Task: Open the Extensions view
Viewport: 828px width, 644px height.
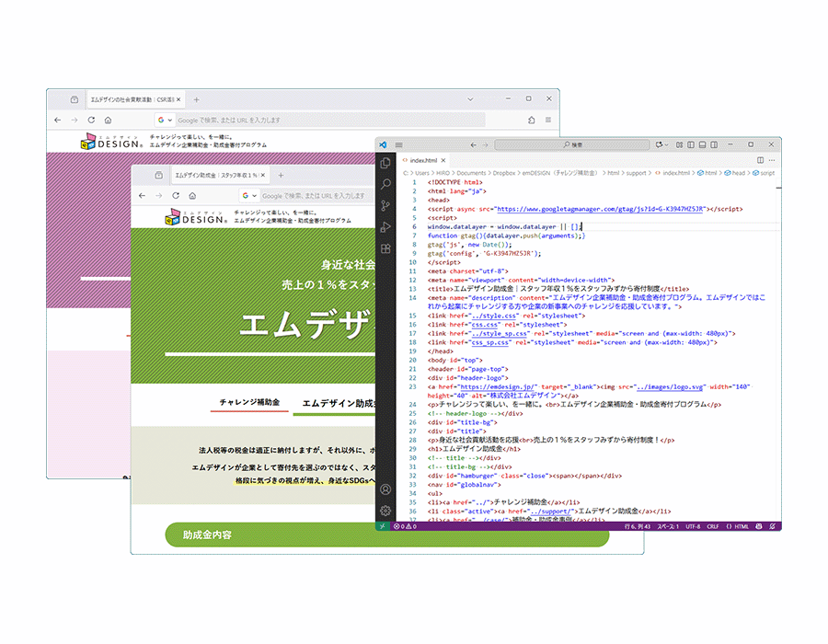Action: (386, 248)
